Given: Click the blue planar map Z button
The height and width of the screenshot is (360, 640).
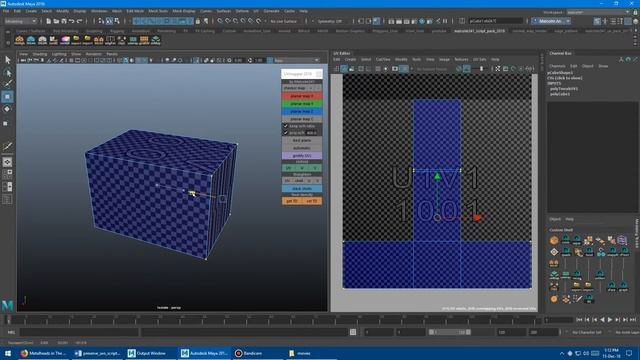Looking at the screenshot, I should [302, 111].
